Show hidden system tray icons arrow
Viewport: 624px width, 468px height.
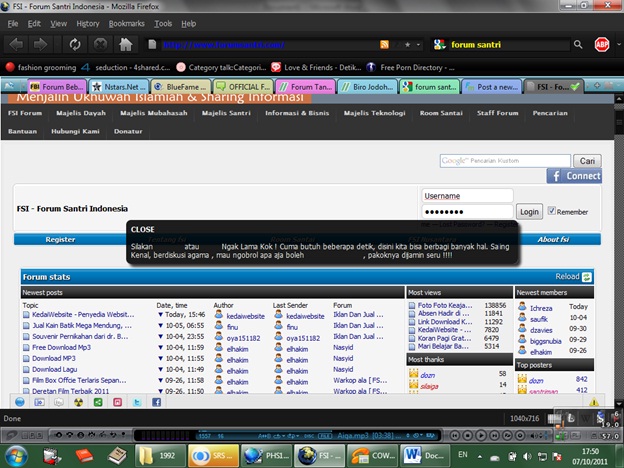pos(480,456)
